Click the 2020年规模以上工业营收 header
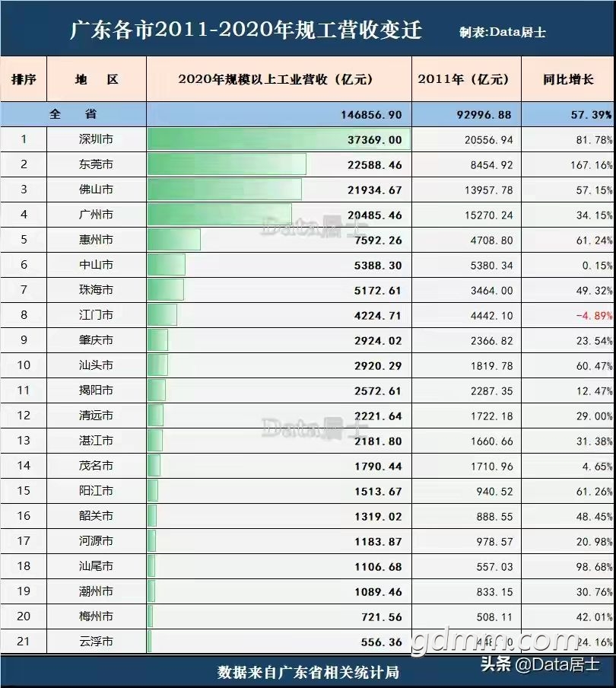The width and height of the screenshot is (616, 688). tap(278, 79)
